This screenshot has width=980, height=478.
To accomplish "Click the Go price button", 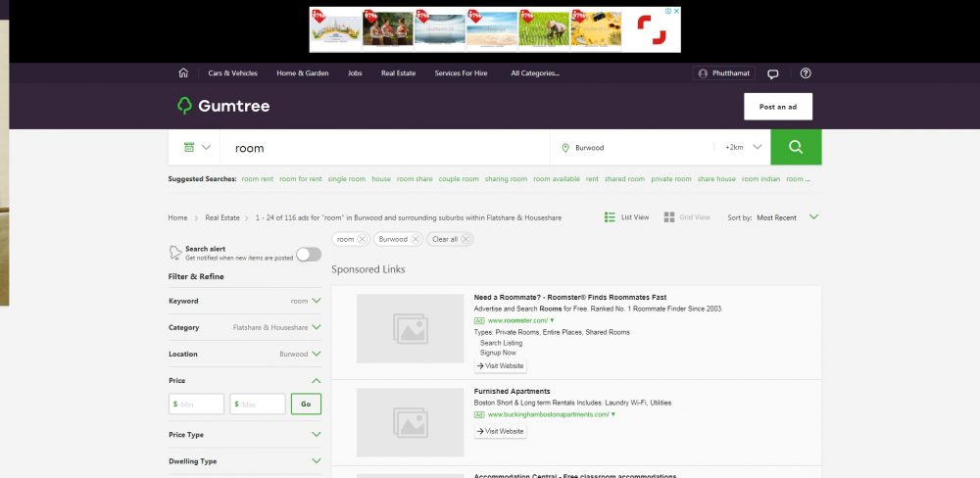I will pos(306,404).
